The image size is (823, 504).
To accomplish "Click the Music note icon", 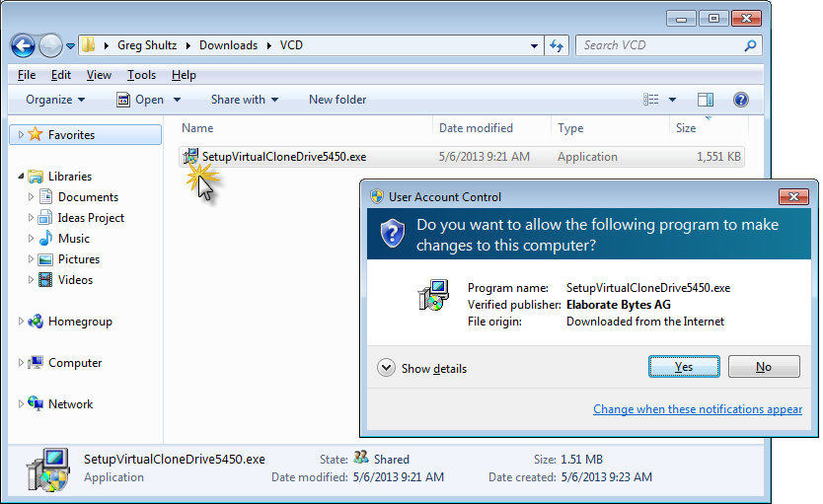I will pyautogui.click(x=46, y=238).
